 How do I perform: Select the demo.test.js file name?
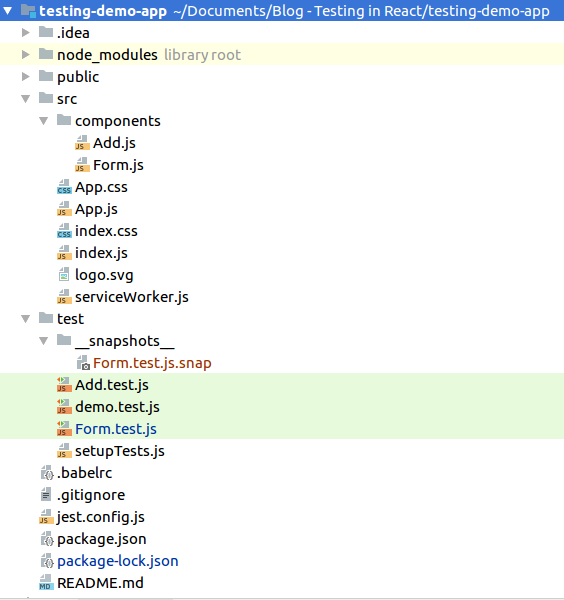[x=117, y=407]
